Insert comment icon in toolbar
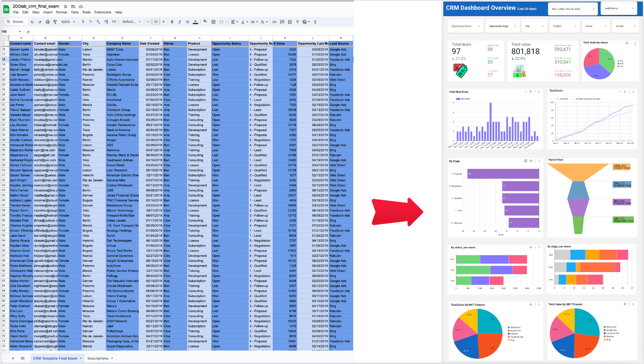 click(282, 22)
